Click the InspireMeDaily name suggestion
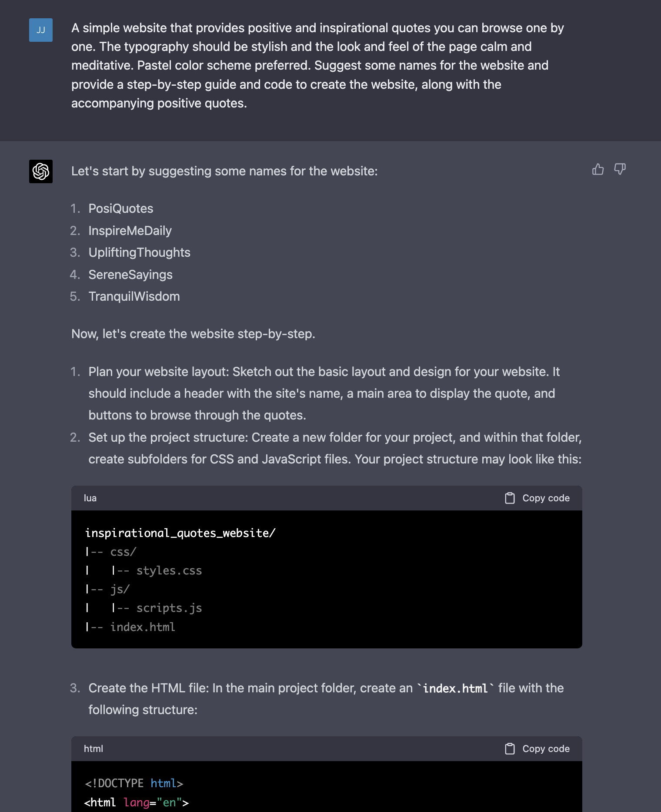Screen dimensions: 661x812 pyautogui.click(x=130, y=231)
